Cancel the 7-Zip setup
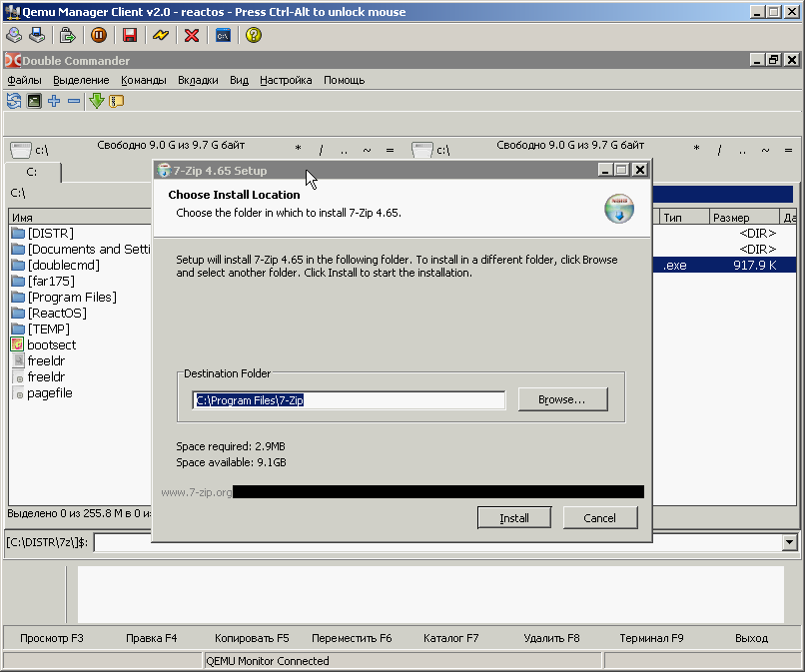This screenshot has width=805, height=672. coord(599,518)
